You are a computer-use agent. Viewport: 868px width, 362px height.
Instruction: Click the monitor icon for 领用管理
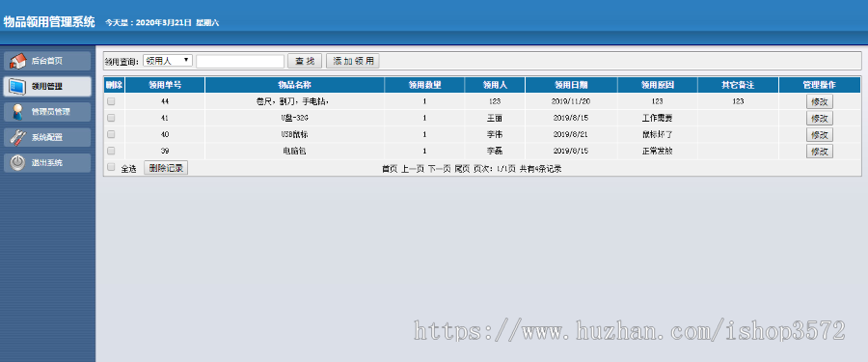coord(17,87)
